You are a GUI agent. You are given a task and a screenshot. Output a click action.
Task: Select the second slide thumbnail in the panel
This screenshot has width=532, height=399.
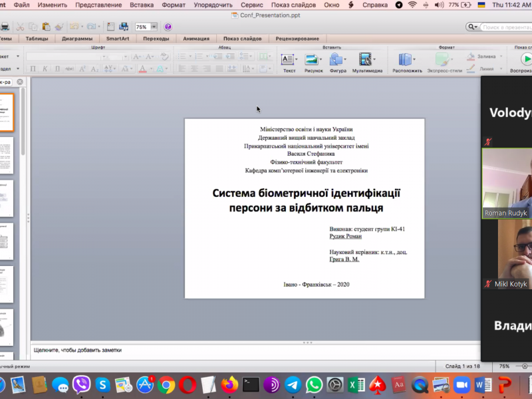coord(6,155)
